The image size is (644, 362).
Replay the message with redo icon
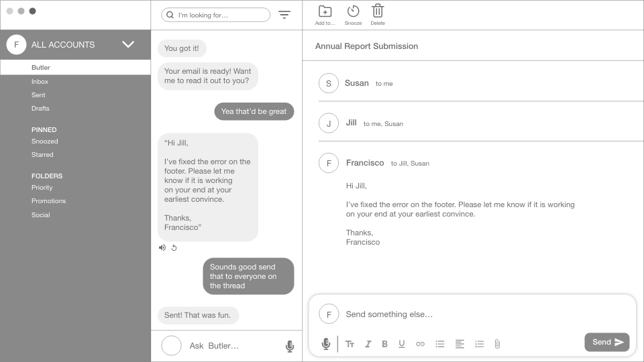(174, 247)
